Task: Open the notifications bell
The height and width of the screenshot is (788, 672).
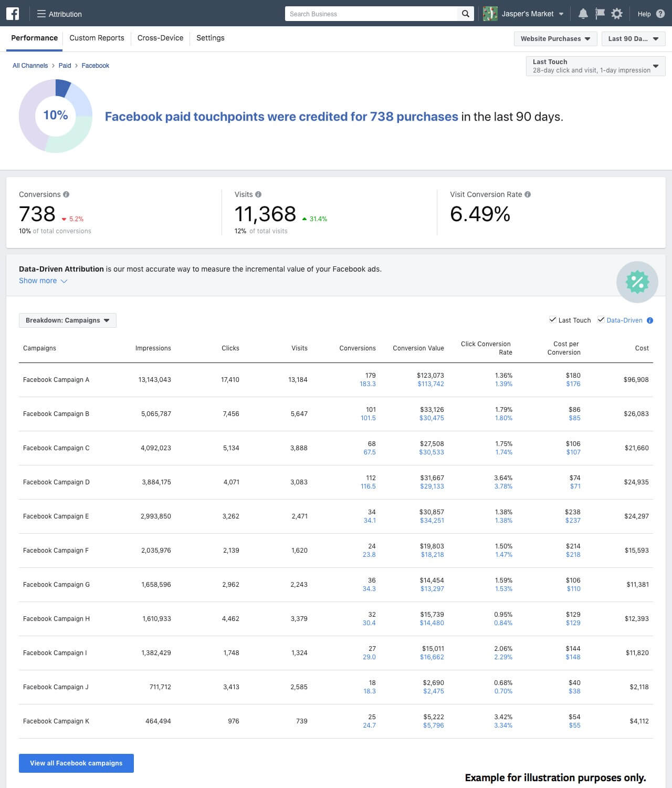Action: tap(583, 14)
